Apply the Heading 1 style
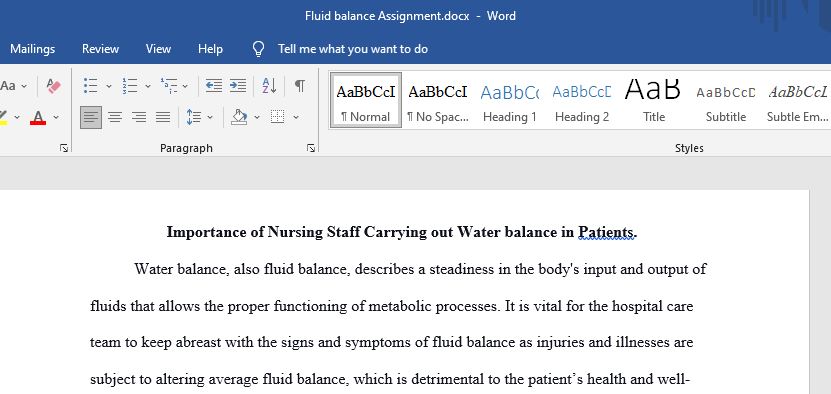Image resolution: width=831 pixels, height=394 pixels. [509, 101]
